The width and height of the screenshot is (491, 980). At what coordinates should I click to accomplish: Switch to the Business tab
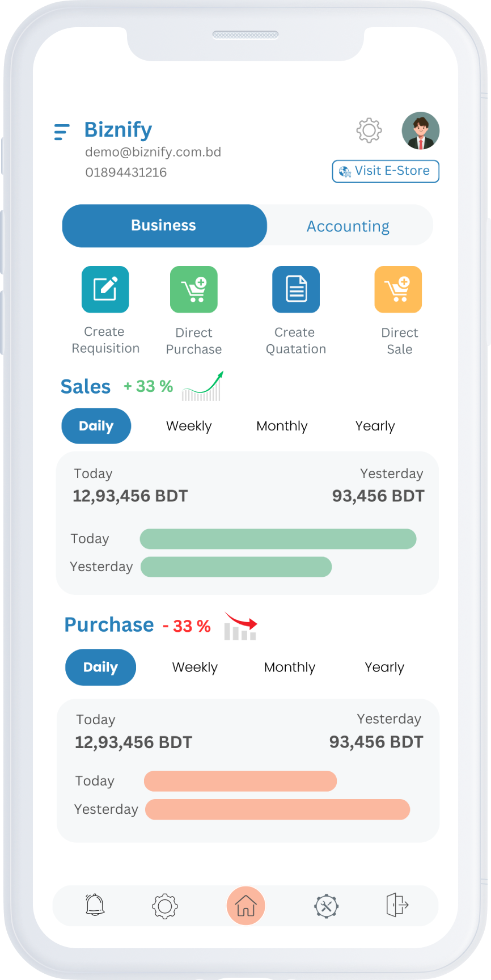point(164,226)
